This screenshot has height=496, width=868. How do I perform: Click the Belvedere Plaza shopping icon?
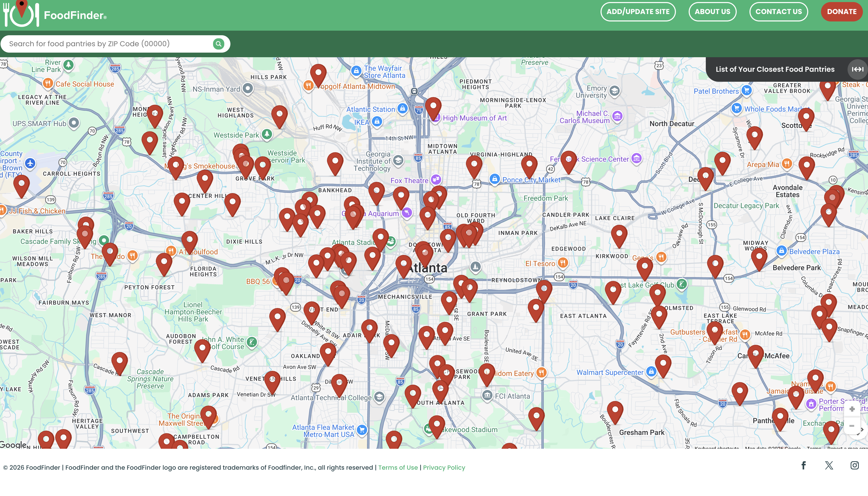click(x=782, y=251)
